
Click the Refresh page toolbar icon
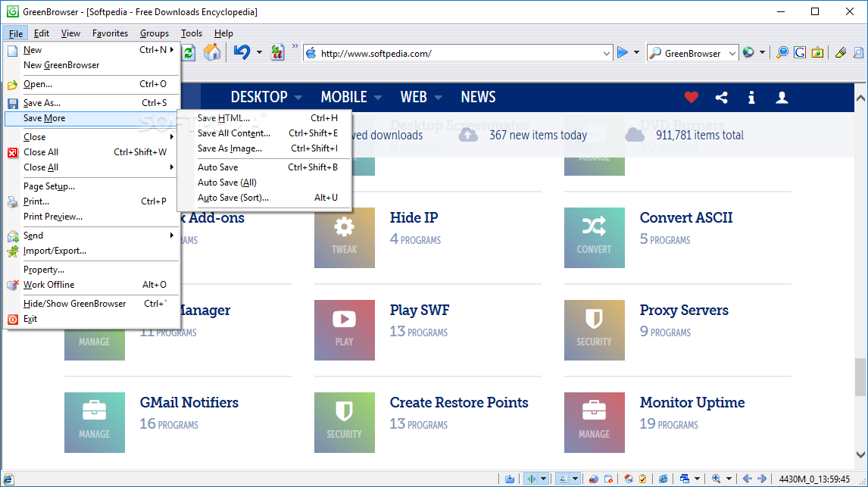coord(189,52)
